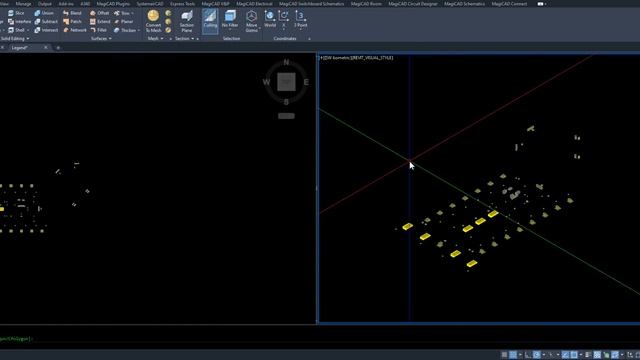
Task: Click W on the ViewCube compass
Action: point(266,82)
